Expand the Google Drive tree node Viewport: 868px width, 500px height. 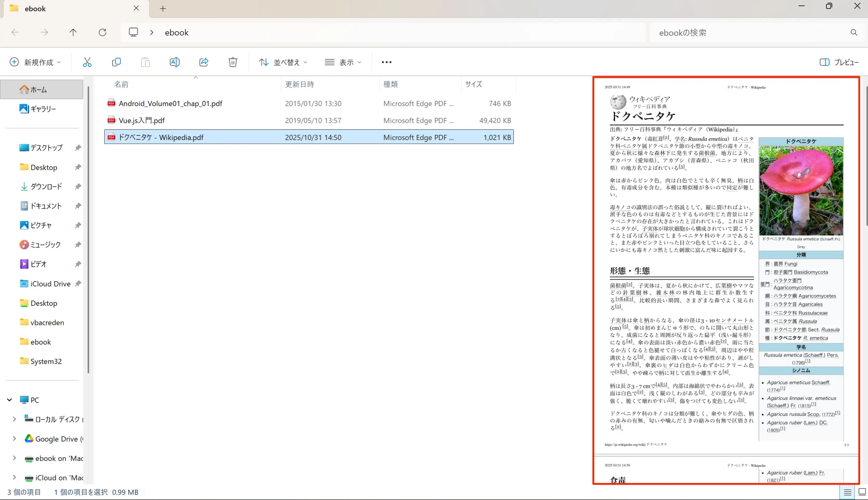[x=14, y=439]
